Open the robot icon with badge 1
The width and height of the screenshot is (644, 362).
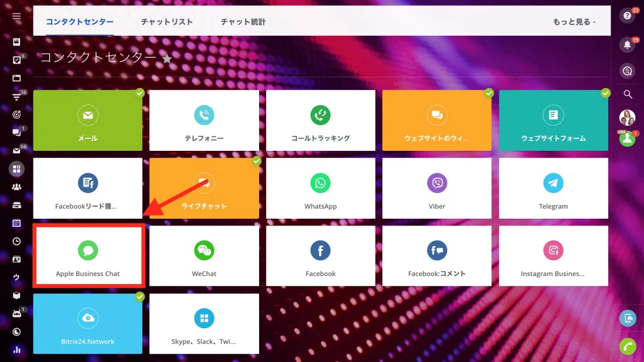pyautogui.click(x=16, y=314)
